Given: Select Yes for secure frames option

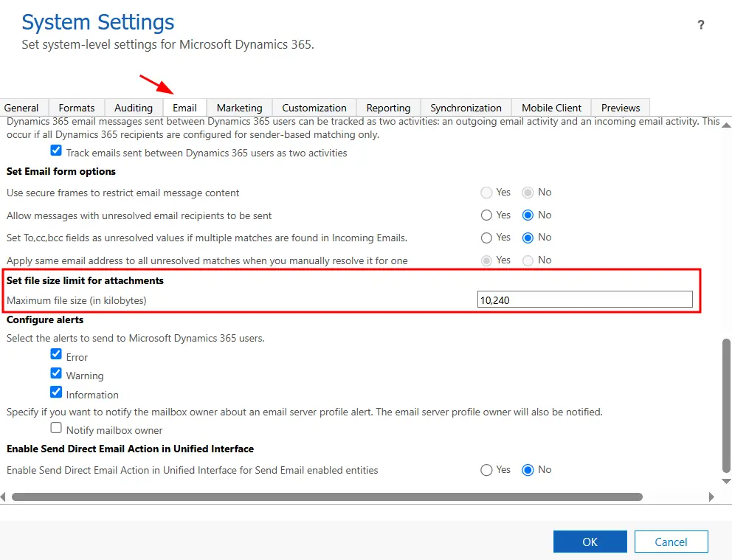Looking at the screenshot, I should point(486,193).
